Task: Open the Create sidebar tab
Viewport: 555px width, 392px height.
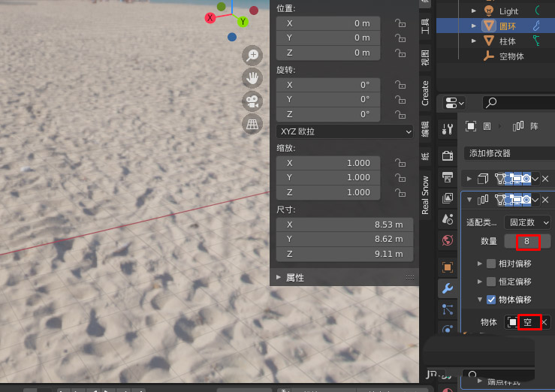Action: (425, 93)
